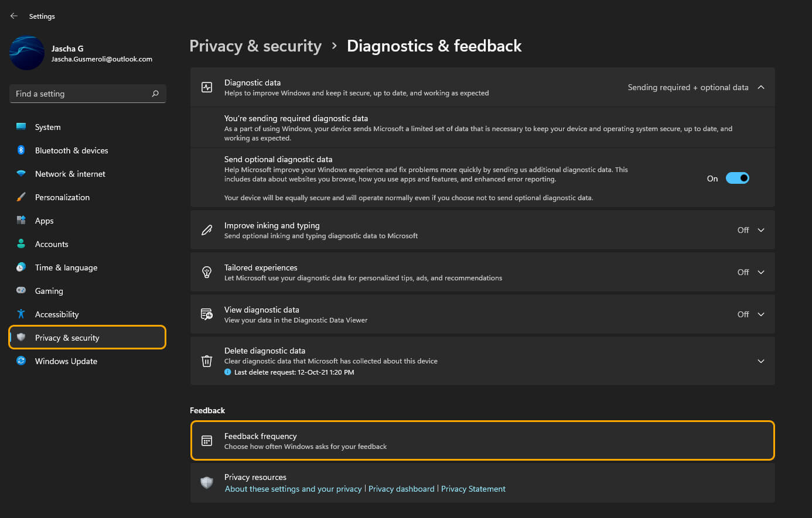Click the View diagnostic data viewer icon
Viewport: 812px width, 518px height.
(207, 314)
